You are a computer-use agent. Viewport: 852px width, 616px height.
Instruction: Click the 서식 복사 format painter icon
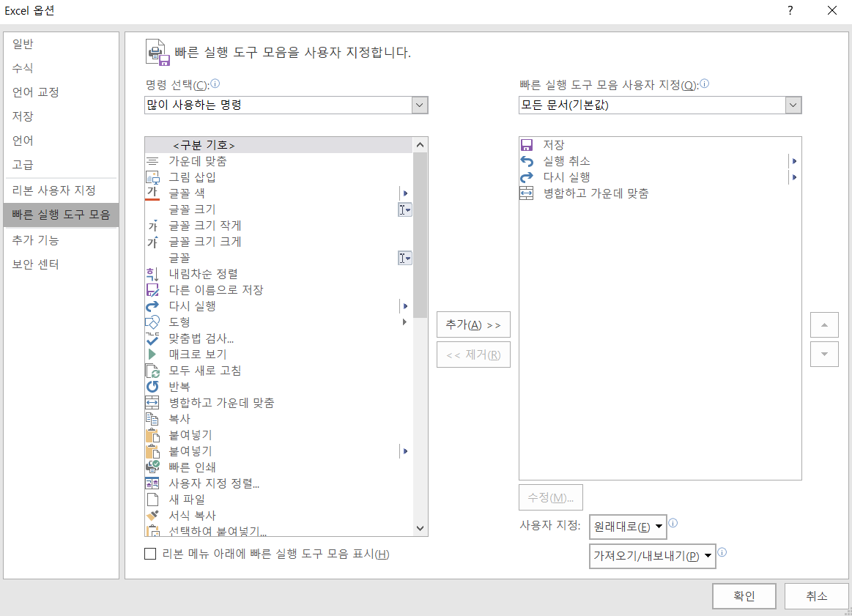(152, 516)
